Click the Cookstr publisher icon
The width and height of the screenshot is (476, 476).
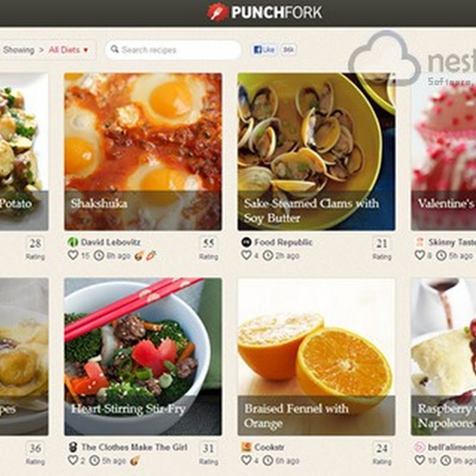pyautogui.click(x=246, y=447)
